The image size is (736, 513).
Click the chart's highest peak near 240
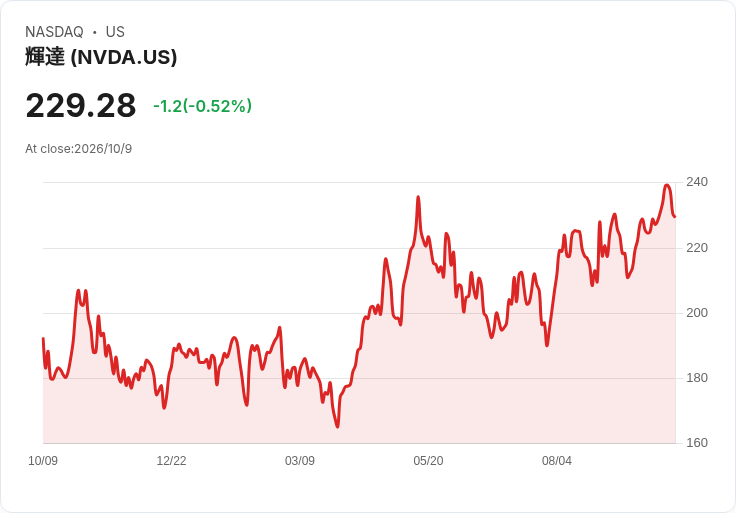click(667, 185)
